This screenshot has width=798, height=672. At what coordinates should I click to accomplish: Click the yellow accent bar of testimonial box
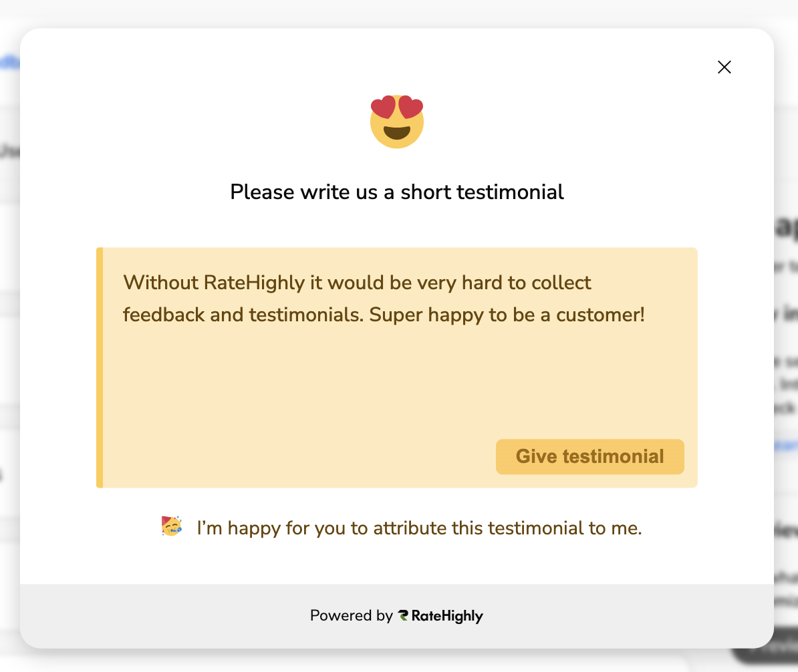[x=100, y=367]
